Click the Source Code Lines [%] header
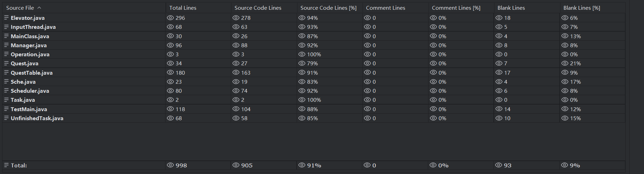644x174 pixels. 328,8
